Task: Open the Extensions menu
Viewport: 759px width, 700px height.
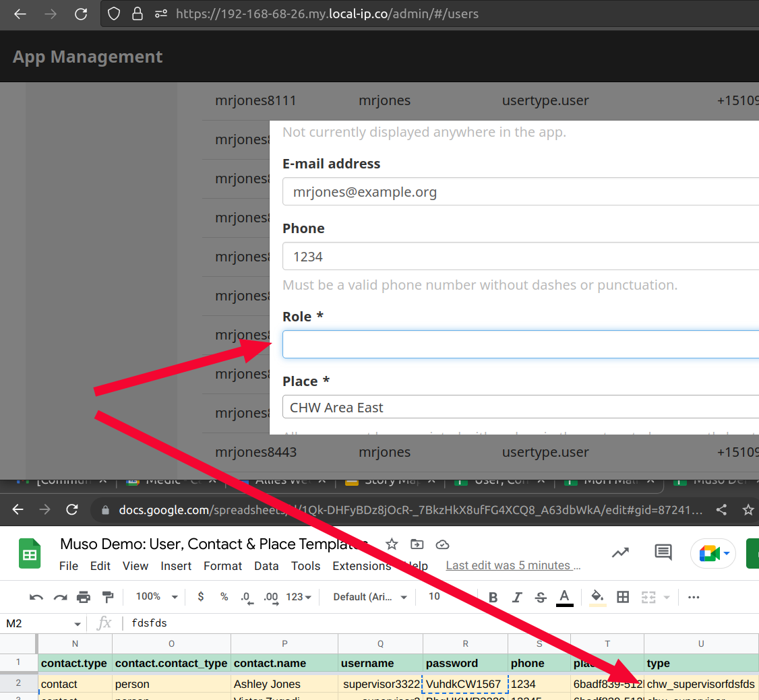Action: coord(361,566)
